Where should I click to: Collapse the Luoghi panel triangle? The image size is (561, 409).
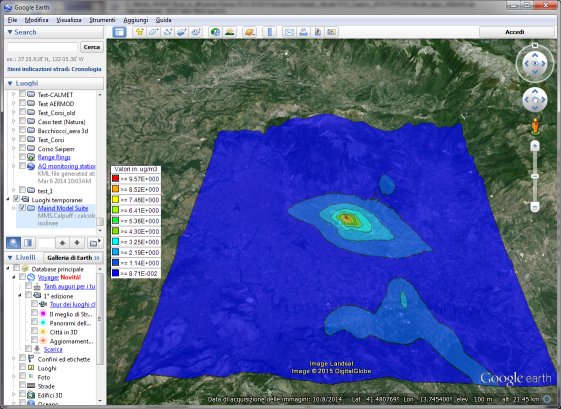point(10,83)
